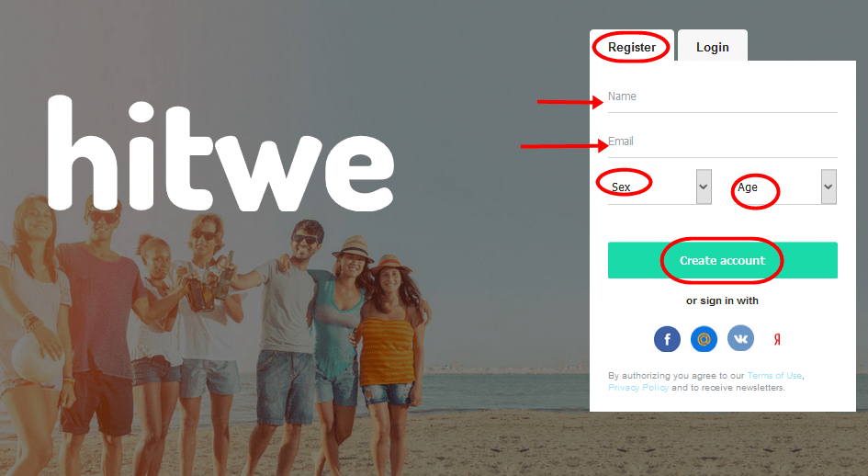
Task: Click the Create account button
Action: coord(722,260)
